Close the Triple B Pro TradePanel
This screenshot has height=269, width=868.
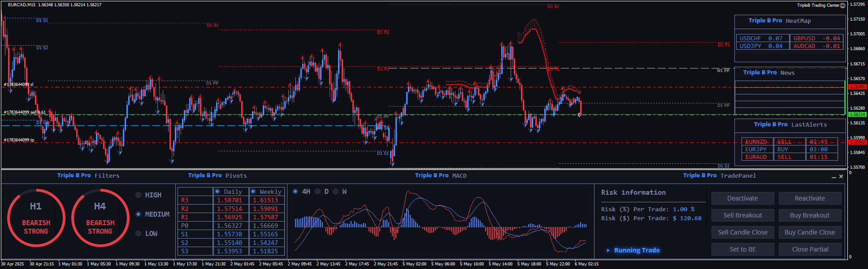pyautogui.click(x=841, y=176)
